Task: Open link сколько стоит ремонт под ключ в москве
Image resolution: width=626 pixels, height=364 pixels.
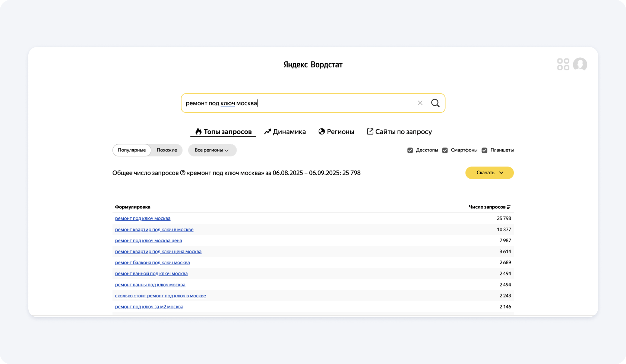Action: click(x=160, y=296)
